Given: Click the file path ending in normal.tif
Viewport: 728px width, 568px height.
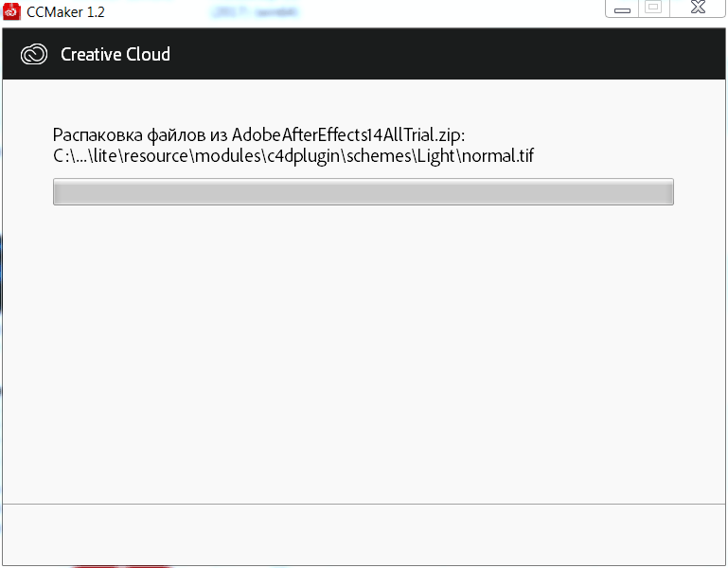Looking at the screenshot, I should pos(293,155).
